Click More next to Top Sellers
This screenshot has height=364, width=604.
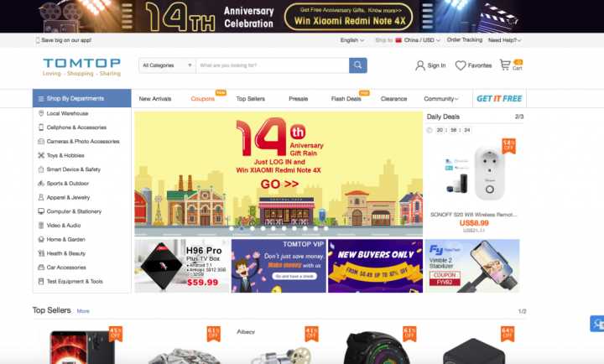[83, 311]
